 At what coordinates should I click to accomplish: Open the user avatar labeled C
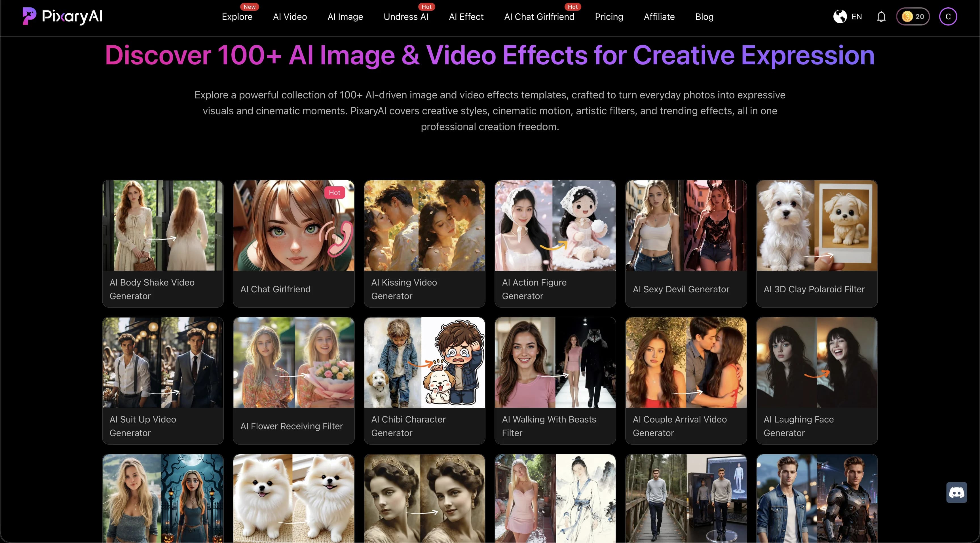pos(948,16)
